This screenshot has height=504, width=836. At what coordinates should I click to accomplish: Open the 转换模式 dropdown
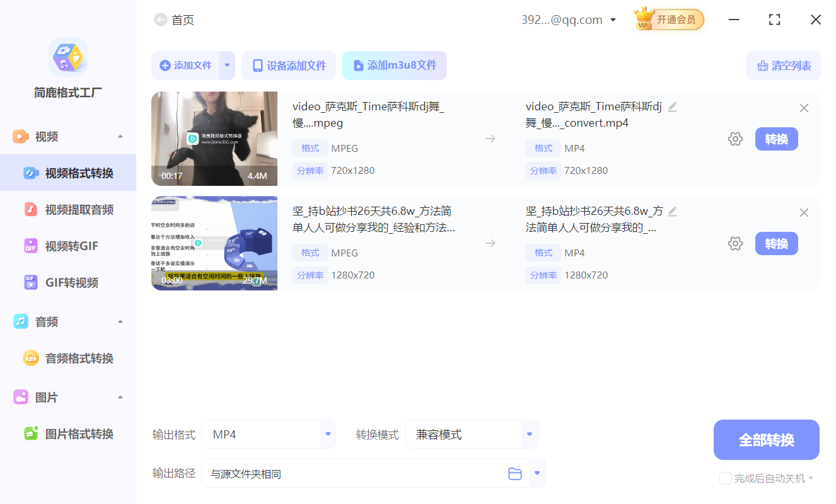point(472,434)
